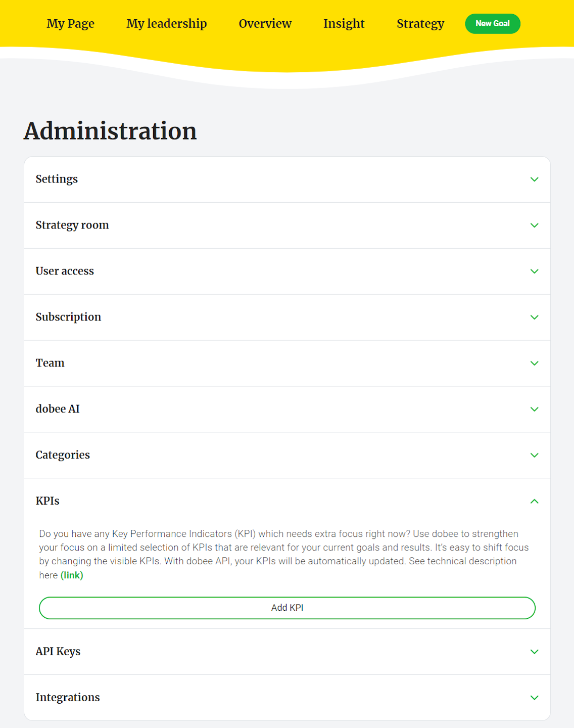Open the Strategy navigation item
This screenshot has width=574, height=728.
point(420,24)
